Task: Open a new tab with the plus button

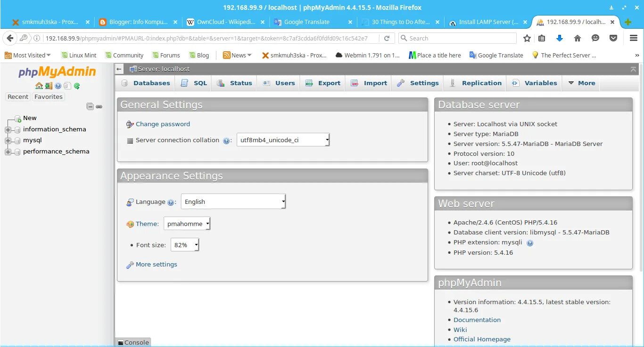Action: (628, 22)
